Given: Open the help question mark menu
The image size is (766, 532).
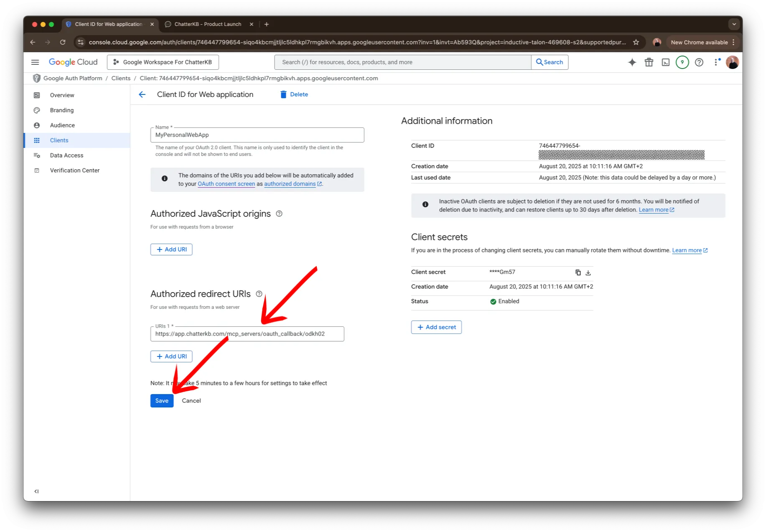Looking at the screenshot, I should [699, 62].
